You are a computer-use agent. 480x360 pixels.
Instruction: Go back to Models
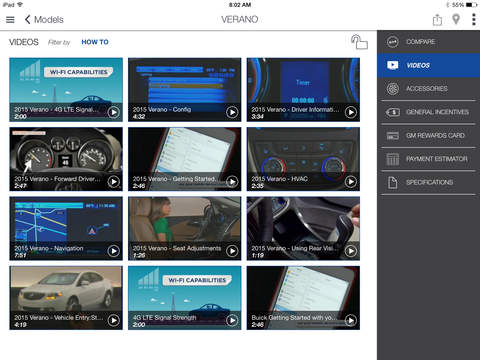(44, 20)
